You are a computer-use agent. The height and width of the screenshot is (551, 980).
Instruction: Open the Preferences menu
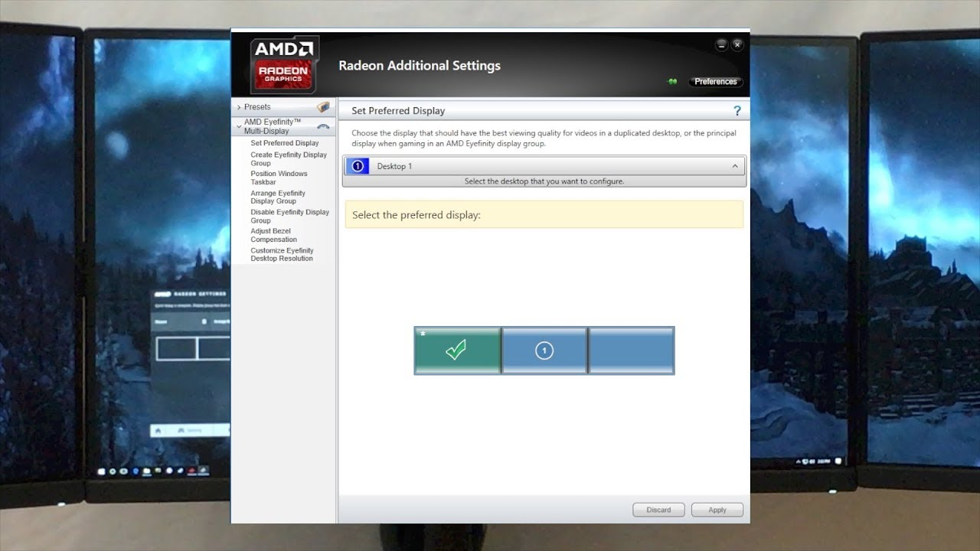715,82
